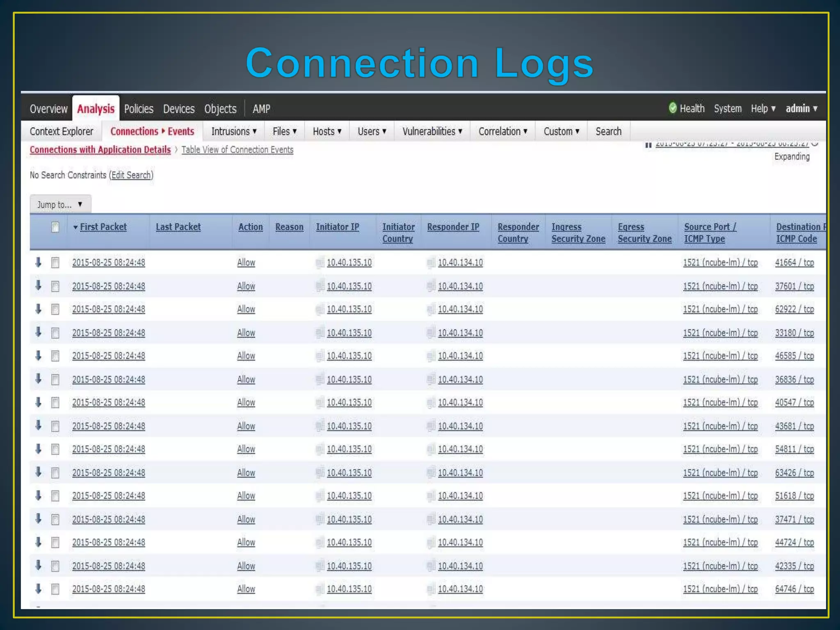The width and height of the screenshot is (840, 630).
Task: Click drill-down arrow for row with port 36836
Action: (x=38, y=379)
